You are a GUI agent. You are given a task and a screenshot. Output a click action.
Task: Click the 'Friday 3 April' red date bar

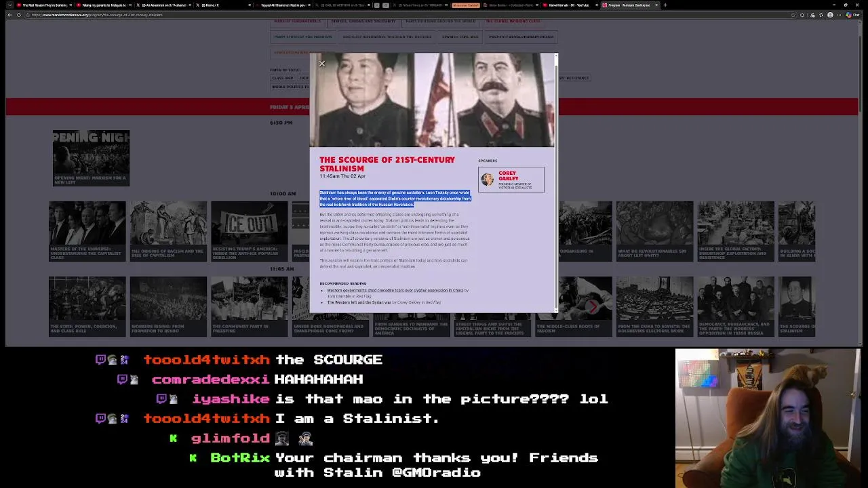tap(431, 107)
